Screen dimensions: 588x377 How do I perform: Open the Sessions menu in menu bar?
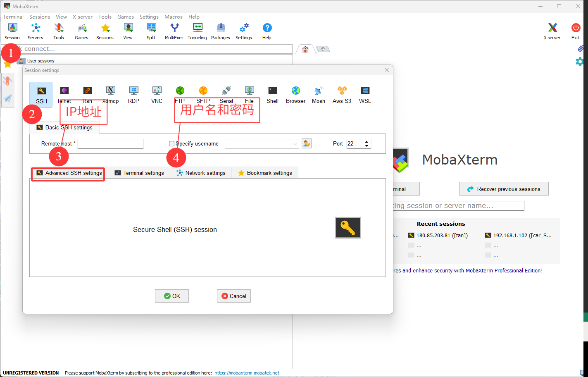(x=40, y=17)
